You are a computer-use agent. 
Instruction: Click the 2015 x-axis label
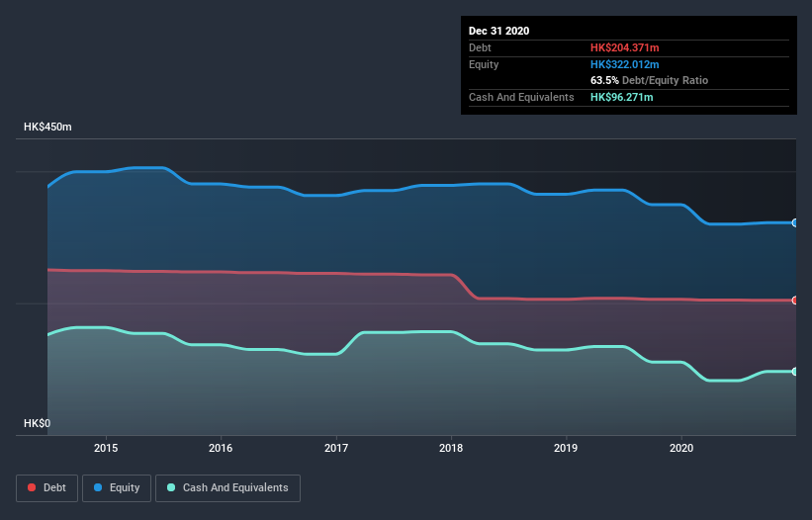point(106,448)
